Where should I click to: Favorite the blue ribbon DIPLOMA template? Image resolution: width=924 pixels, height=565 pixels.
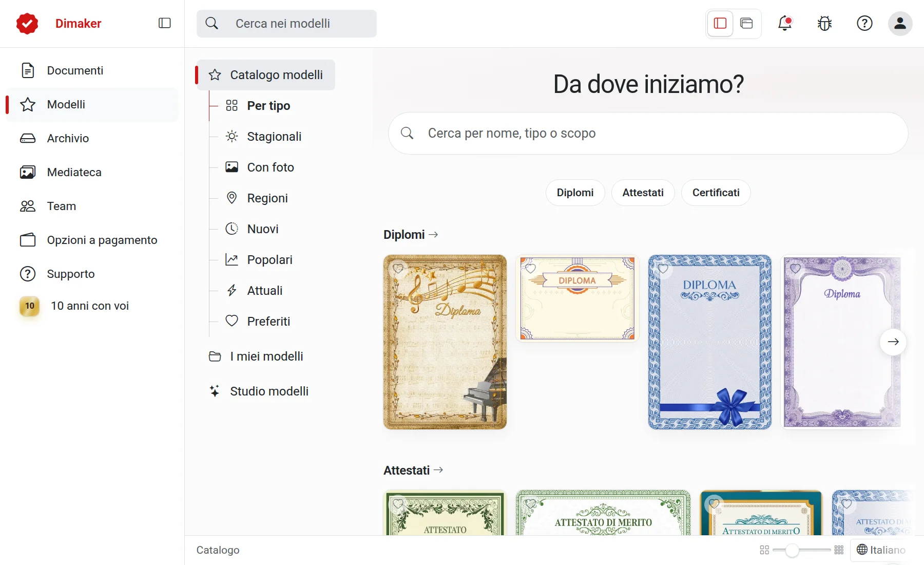click(x=663, y=268)
